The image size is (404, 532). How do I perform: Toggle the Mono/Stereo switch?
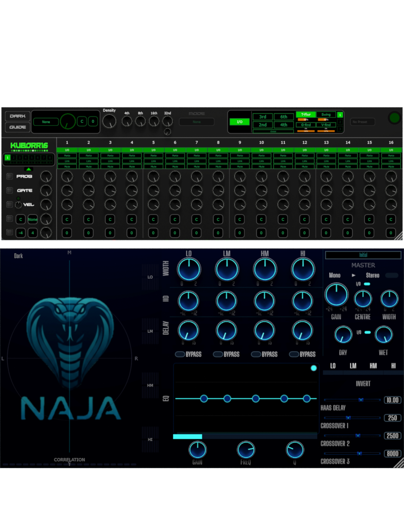(x=392, y=275)
